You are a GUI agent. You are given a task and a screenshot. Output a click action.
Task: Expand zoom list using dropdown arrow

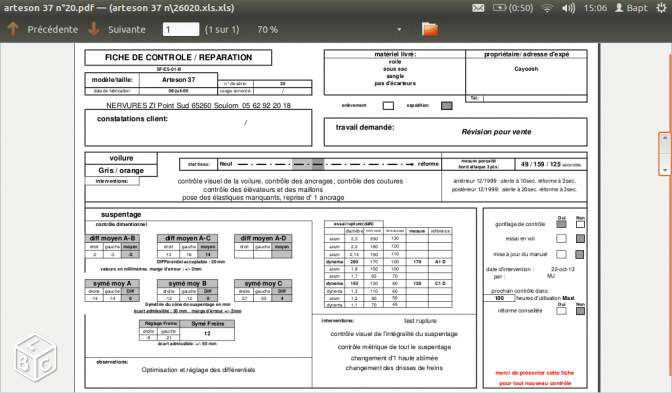click(399, 29)
